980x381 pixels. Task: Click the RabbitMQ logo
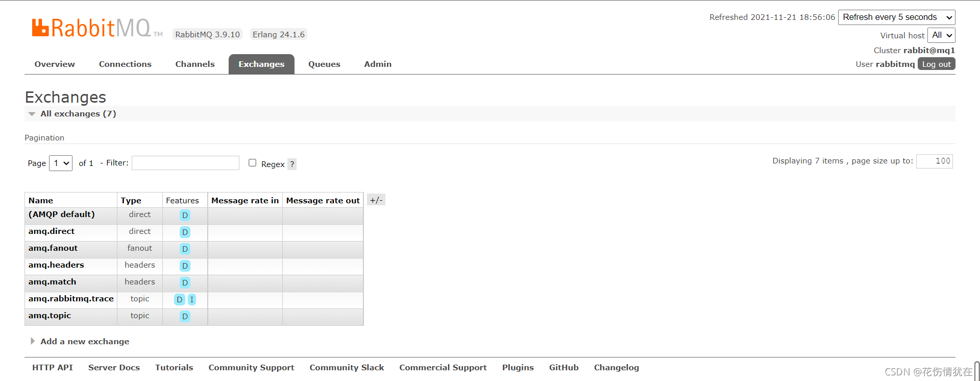click(x=97, y=28)
